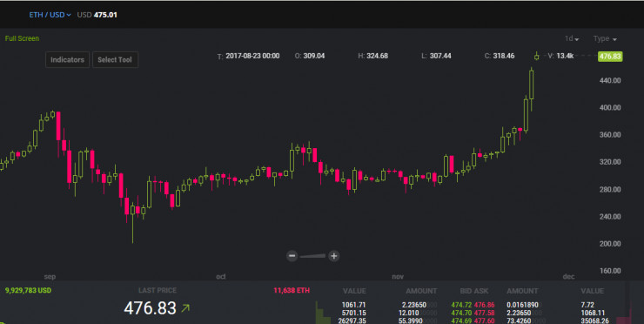
Task: Select the 474.72 top bid price
Action: [x=461, y=305]
